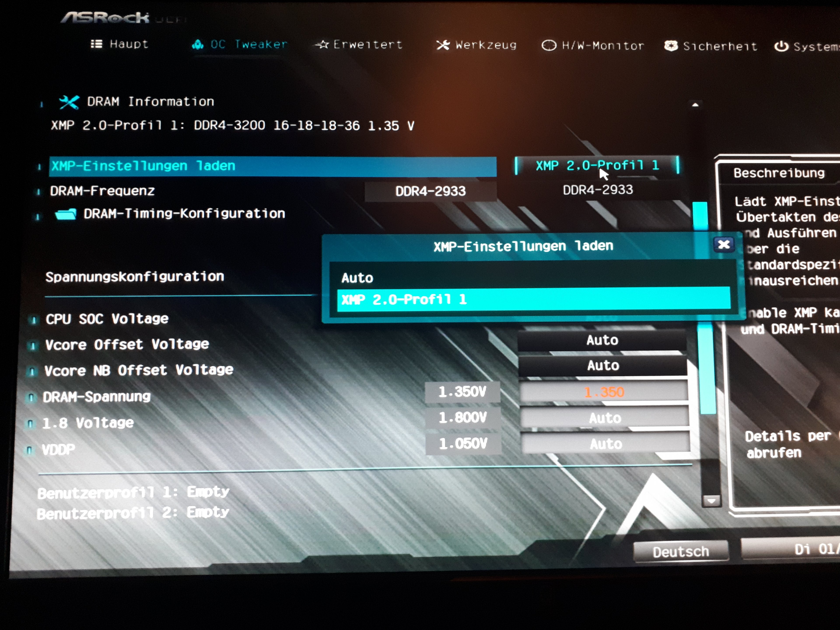Click the XMP 2.0-Profil 1 value button
The width and height of the screenshot is (840, 630).
(597, 166)
